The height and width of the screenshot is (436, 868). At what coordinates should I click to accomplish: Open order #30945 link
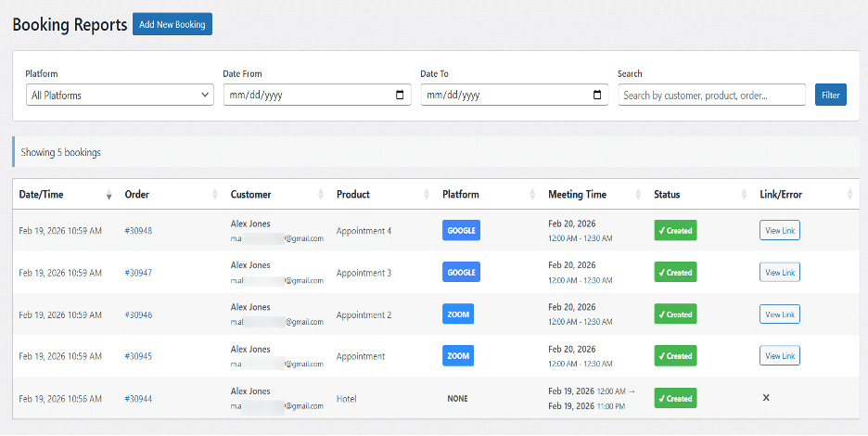(138, 356)
